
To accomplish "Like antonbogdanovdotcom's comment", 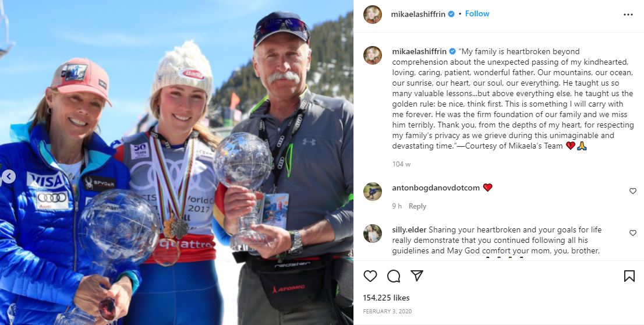I will (x=633, y=191).
